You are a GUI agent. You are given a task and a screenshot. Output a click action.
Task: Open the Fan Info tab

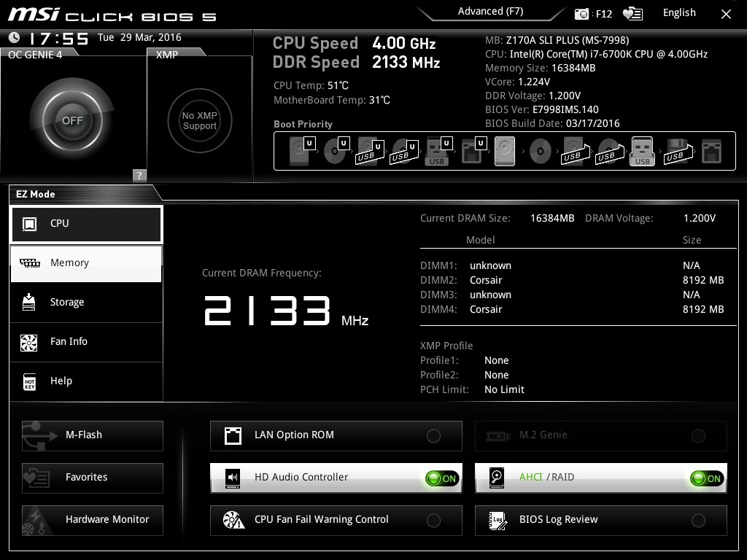[86, 342]
